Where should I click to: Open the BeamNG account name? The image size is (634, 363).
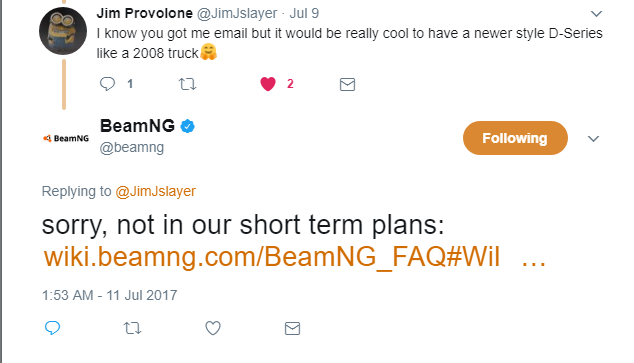(137, 126)
